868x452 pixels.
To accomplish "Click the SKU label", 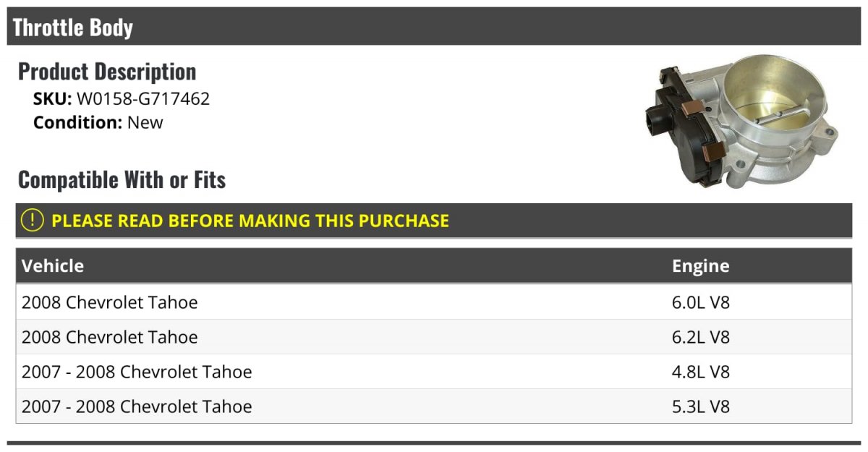I will (53, 99).
